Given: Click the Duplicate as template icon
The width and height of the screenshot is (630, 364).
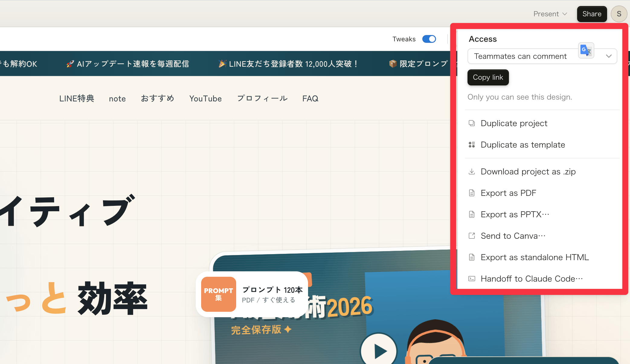Looking at the screenshot, I should click(471, 145).
